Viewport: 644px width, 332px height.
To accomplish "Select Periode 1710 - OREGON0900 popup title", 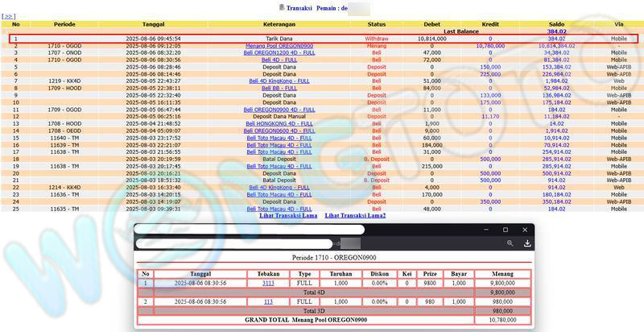I will pyautogui.click(x=334, y=258).
